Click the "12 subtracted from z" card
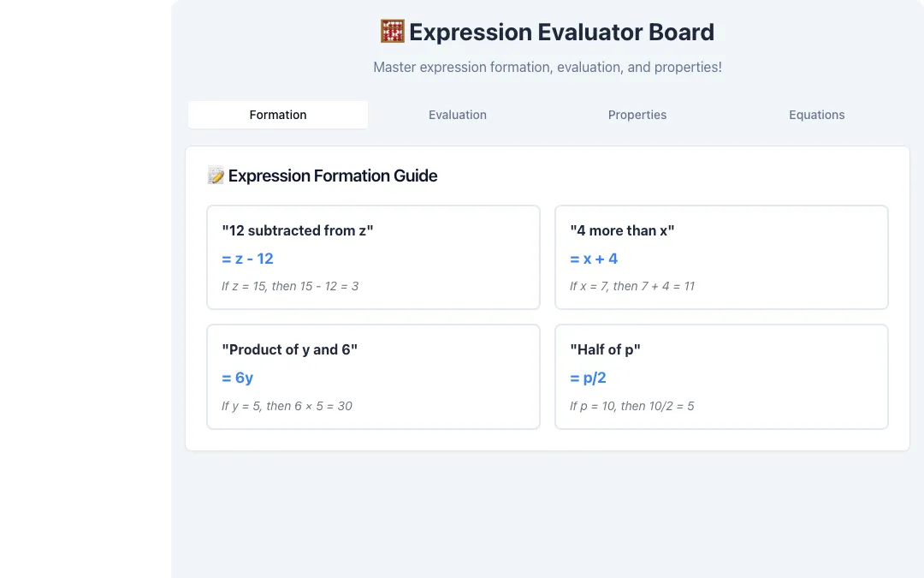Viewport: 924px width, 578px height. click(373, 257)
